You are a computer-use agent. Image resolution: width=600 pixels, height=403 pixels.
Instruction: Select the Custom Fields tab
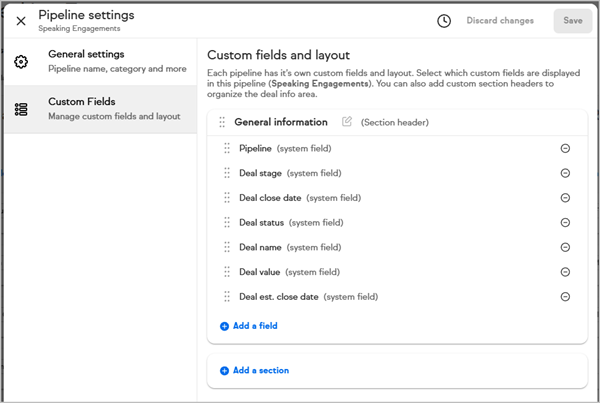[x=101, y=109]
